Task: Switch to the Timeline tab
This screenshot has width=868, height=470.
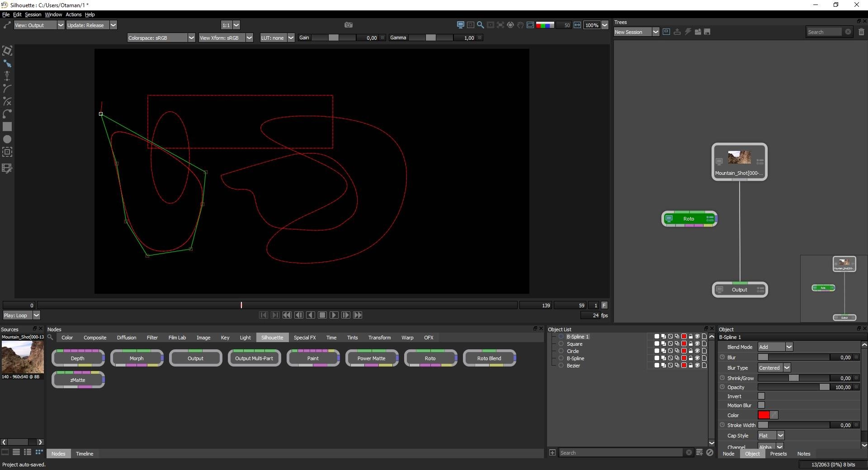Action: tap(85, 453)
